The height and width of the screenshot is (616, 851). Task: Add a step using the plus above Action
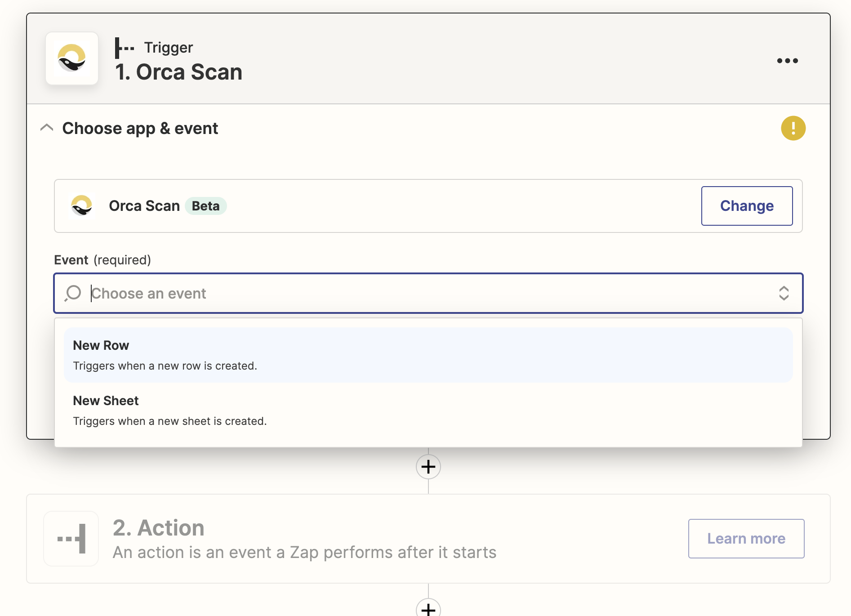coord(428,467)
